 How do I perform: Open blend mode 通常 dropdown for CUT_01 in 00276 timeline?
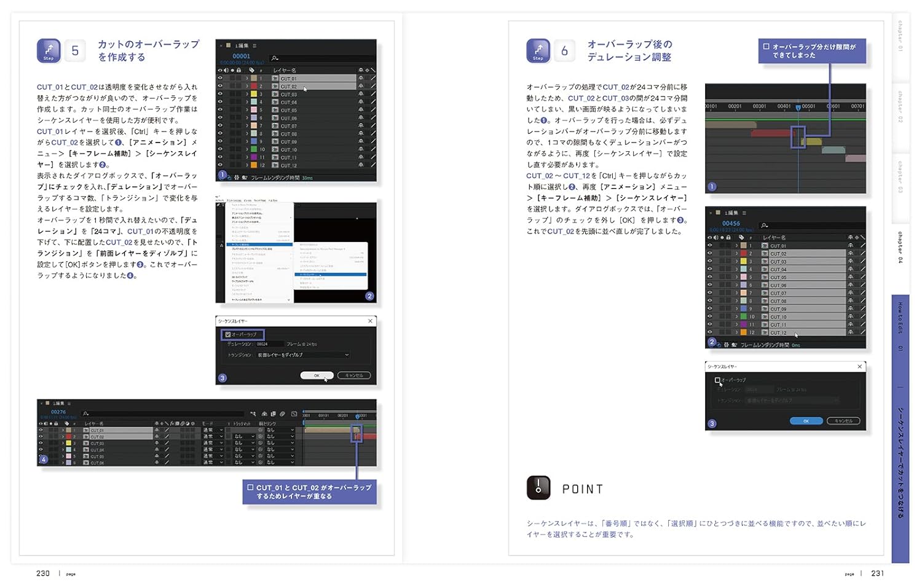[x=213, y=430]
